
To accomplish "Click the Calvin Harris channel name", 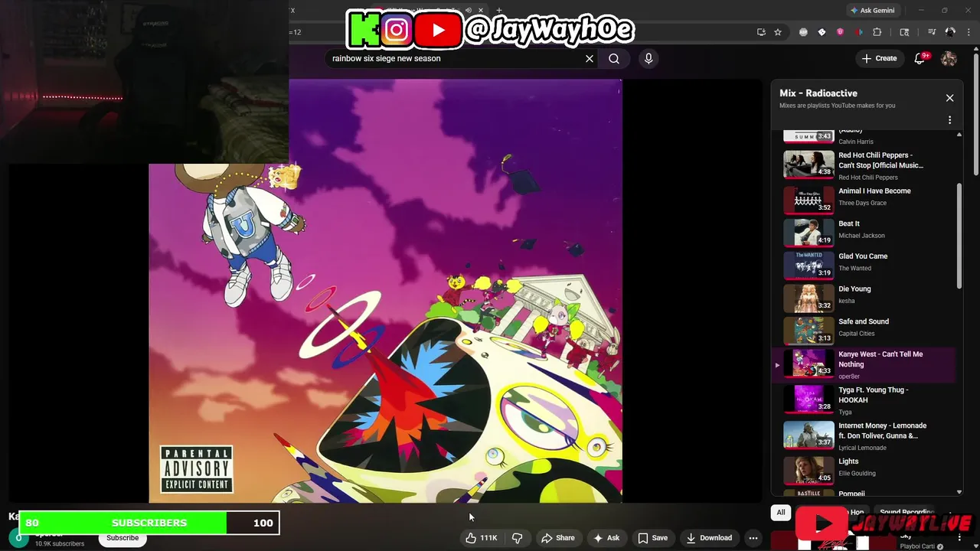I will 855,142.
